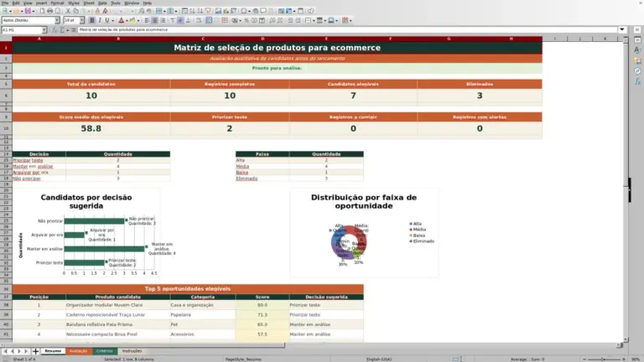
Task: Click the Insert Chart icon
Action: pyautogui.click(x=226, y=11)
